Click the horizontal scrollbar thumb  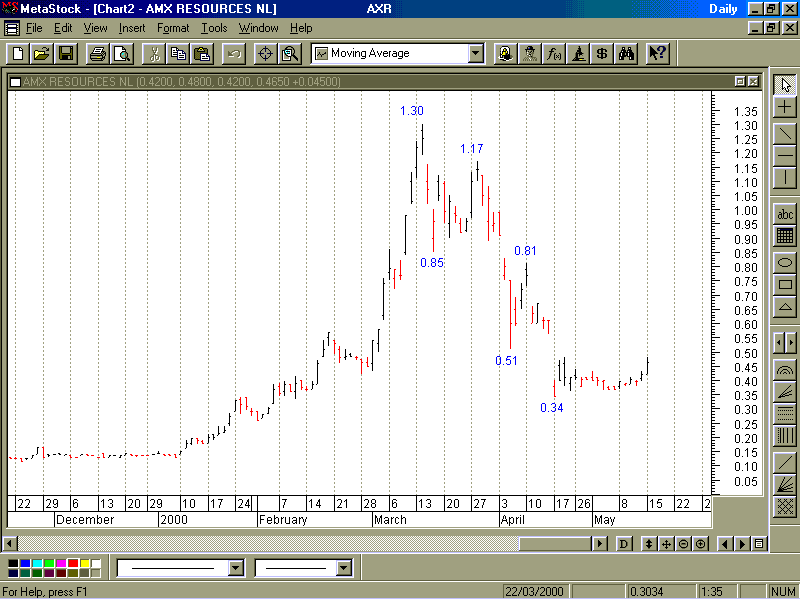[x=555, y=544]
